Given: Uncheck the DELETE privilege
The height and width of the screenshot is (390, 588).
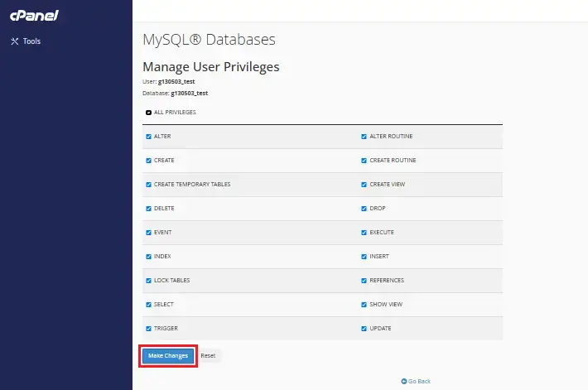Looking at the screenshot, I should coord(148,209).
